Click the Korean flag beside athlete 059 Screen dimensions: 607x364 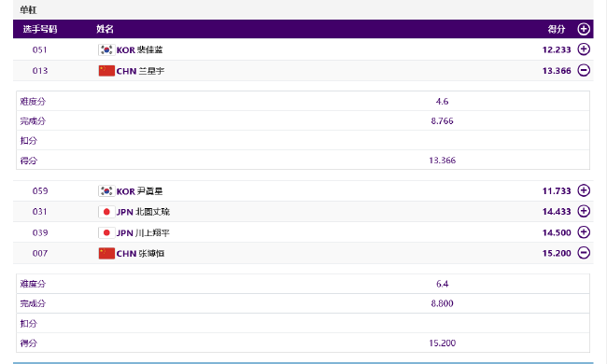(x=106, y=191)
